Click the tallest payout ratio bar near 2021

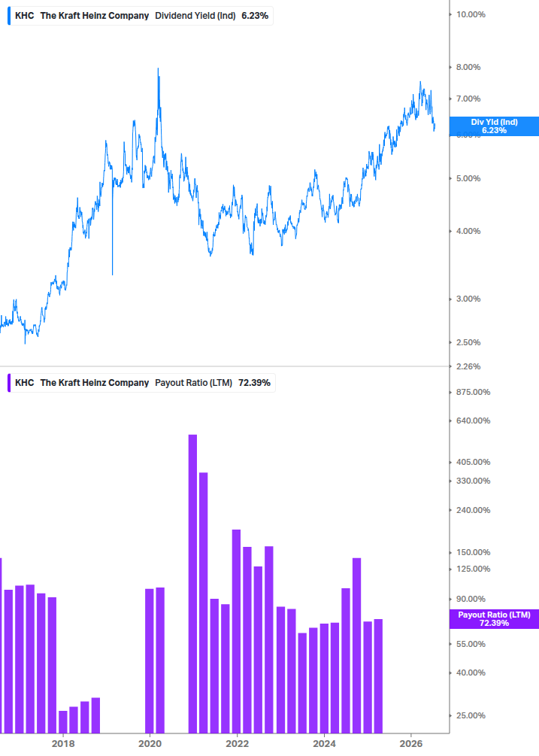(192, 584)
